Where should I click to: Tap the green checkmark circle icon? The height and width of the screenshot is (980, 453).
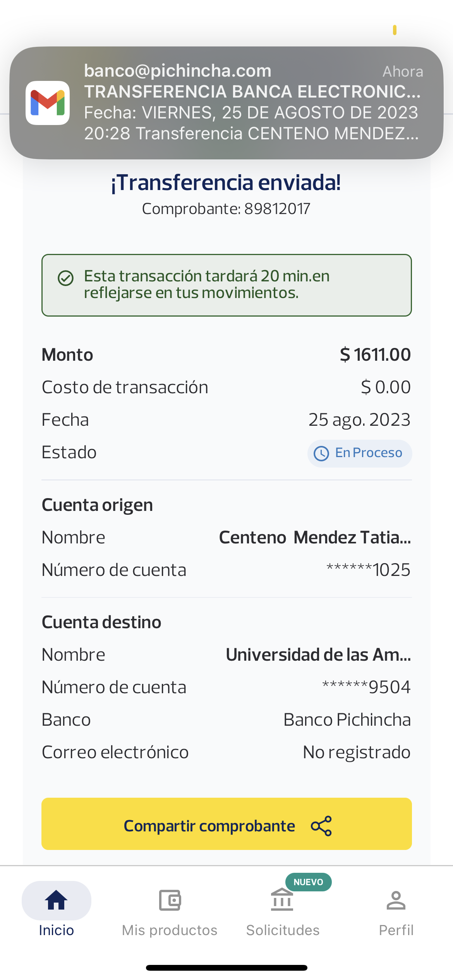65,278
